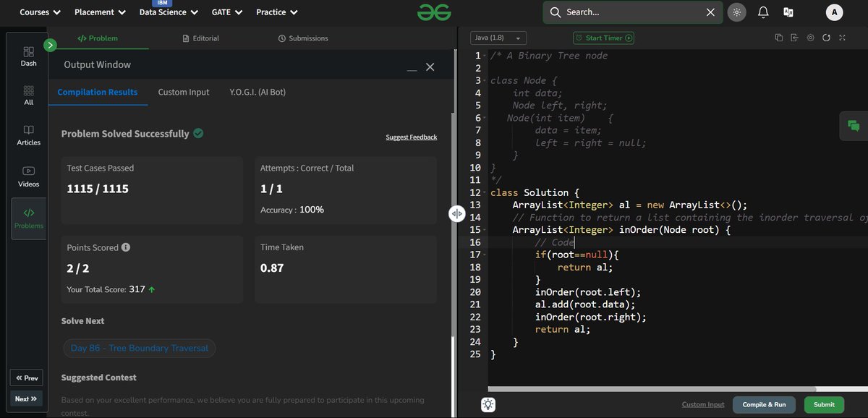
Task: Open All in the sidebar
Action: tap(29, 95)
